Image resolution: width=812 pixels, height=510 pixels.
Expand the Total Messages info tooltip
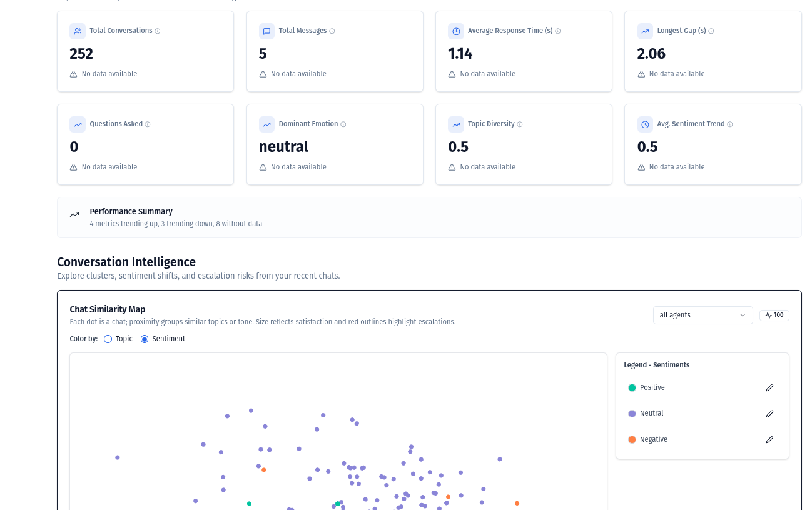[x=333, y=31]
